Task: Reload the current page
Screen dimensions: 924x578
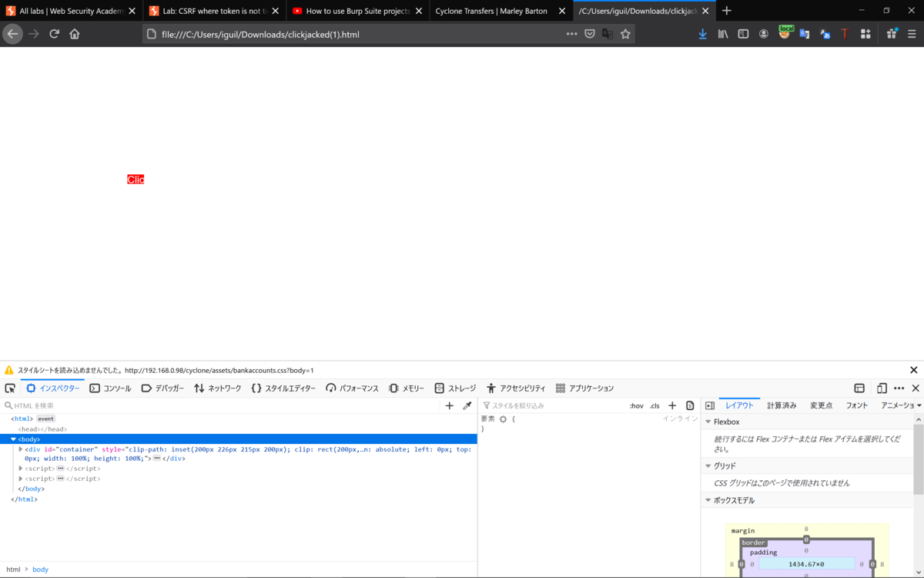Action: (54, 34)
